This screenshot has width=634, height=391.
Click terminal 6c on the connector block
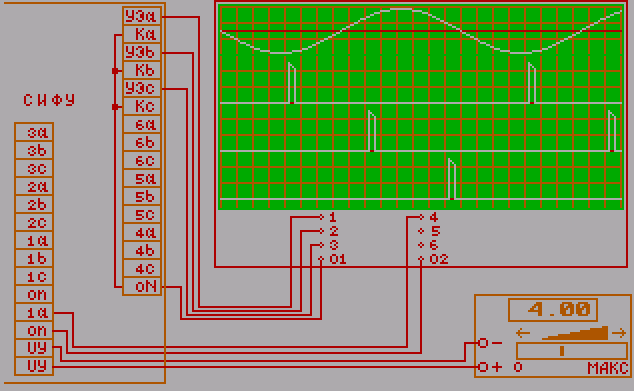142,161
